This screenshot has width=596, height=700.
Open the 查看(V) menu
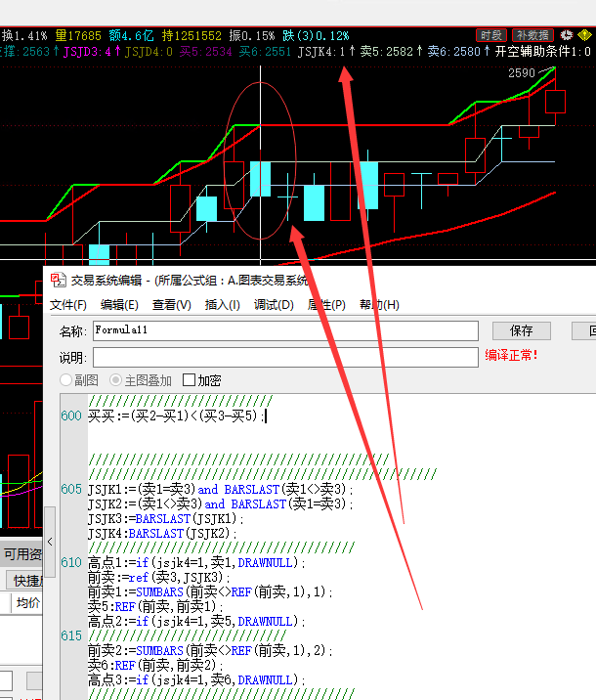(x=172, y=305)
